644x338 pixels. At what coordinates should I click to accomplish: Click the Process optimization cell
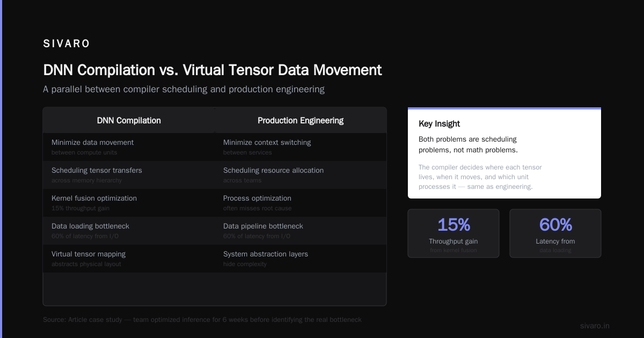click(301, 203)
